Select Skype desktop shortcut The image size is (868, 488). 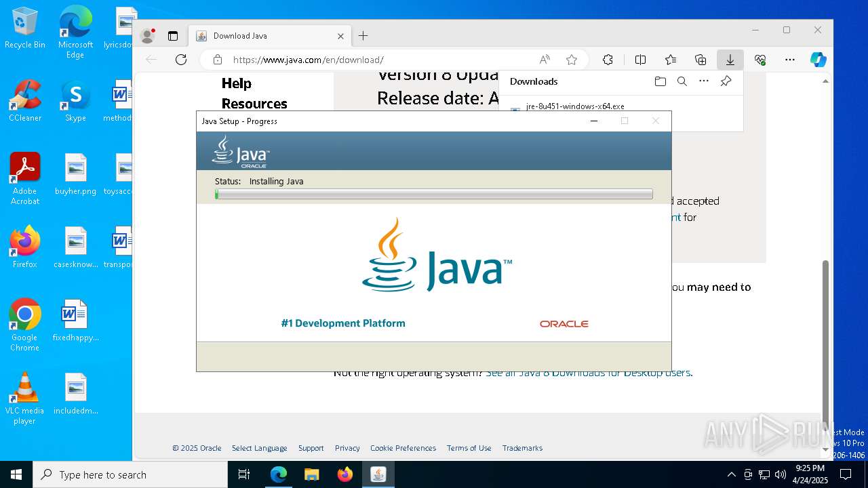click(x=75, y=102)
